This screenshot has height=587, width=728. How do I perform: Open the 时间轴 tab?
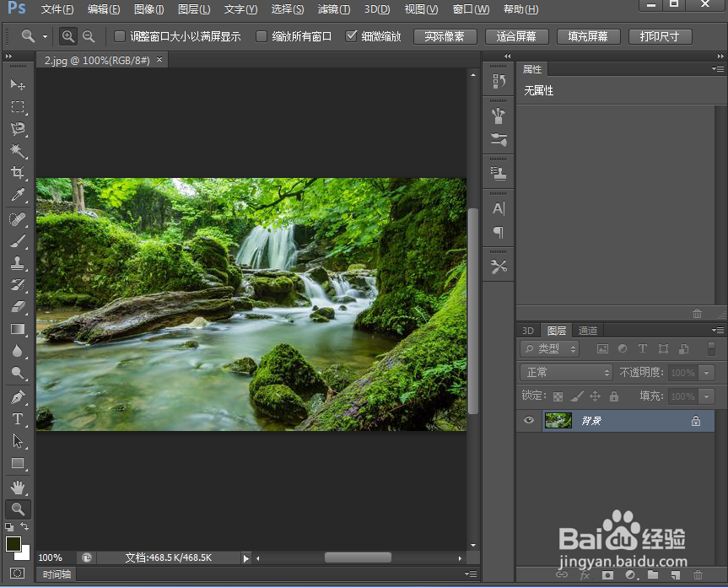(x=57, y=574)
